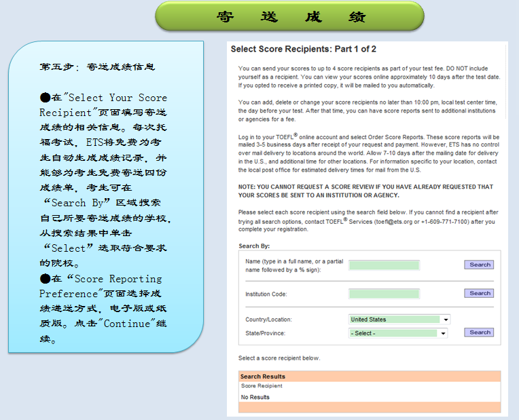Click the 'Search By:' label

click(254, 246)
